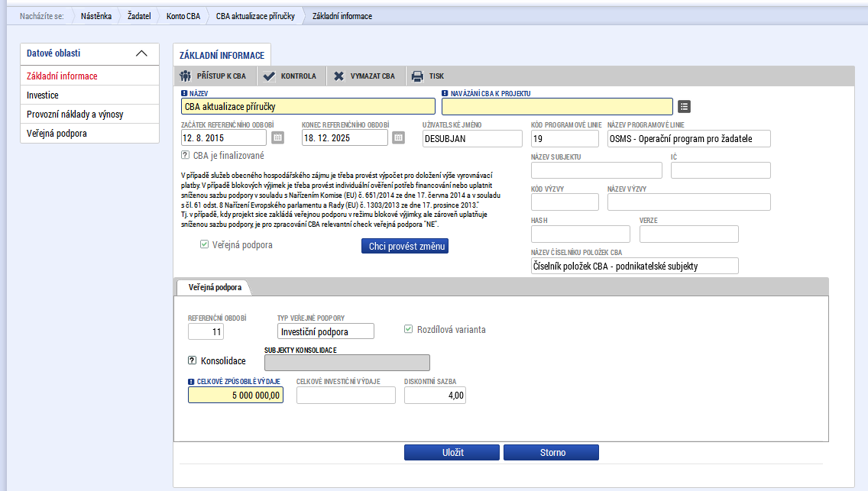The image size is (868, 491).
Task: Click the Název programové linie field
Action: pos(688,139)
